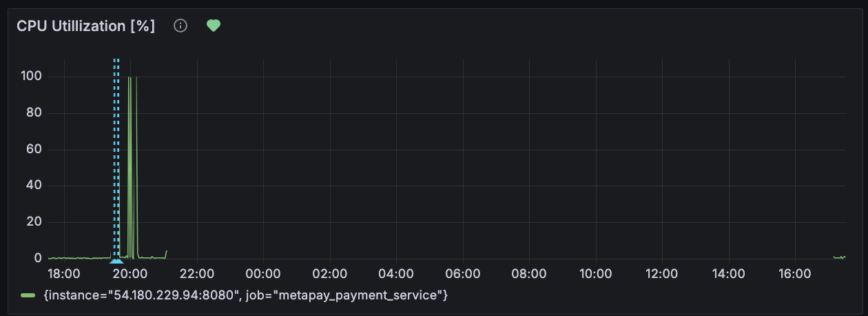Click the 40 y-axis value

pyautogui.click(x=34, y=186)
